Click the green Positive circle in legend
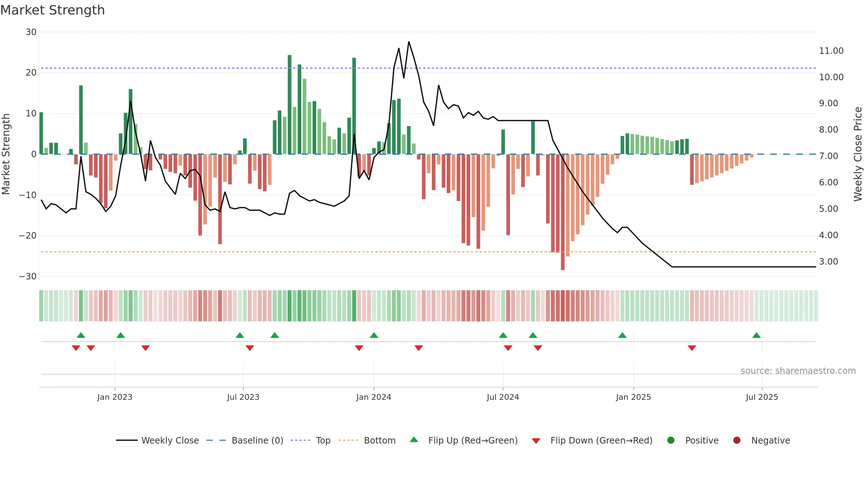This screenshot has height=488, width=868. coord(671,440)
